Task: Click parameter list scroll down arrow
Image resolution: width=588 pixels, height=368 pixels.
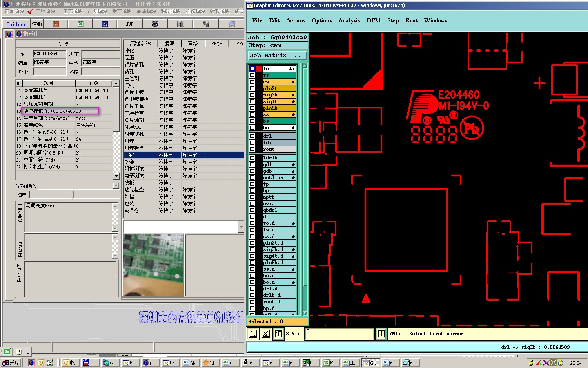Action: [116, 176]
